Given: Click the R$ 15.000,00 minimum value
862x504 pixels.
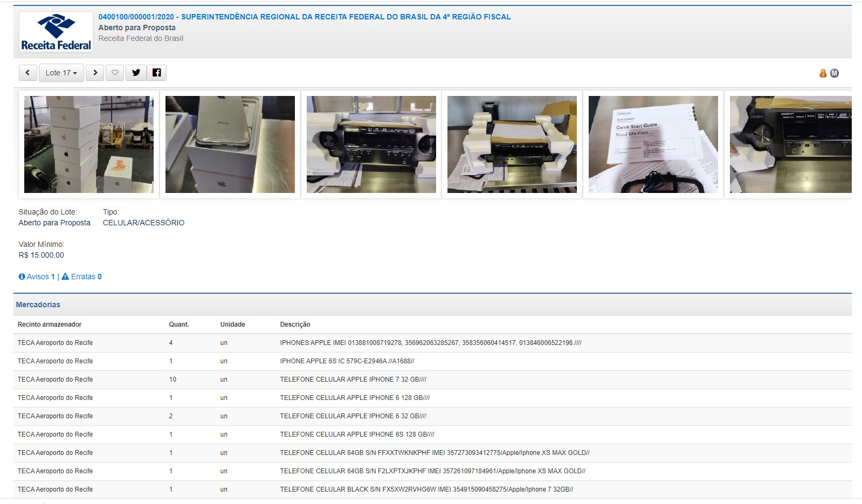Looking at the screenshot, I should (41, 255).
